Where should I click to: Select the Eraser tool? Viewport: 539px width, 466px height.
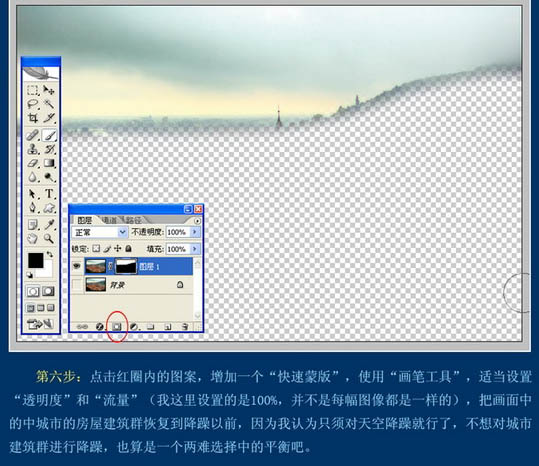point(33,163)
